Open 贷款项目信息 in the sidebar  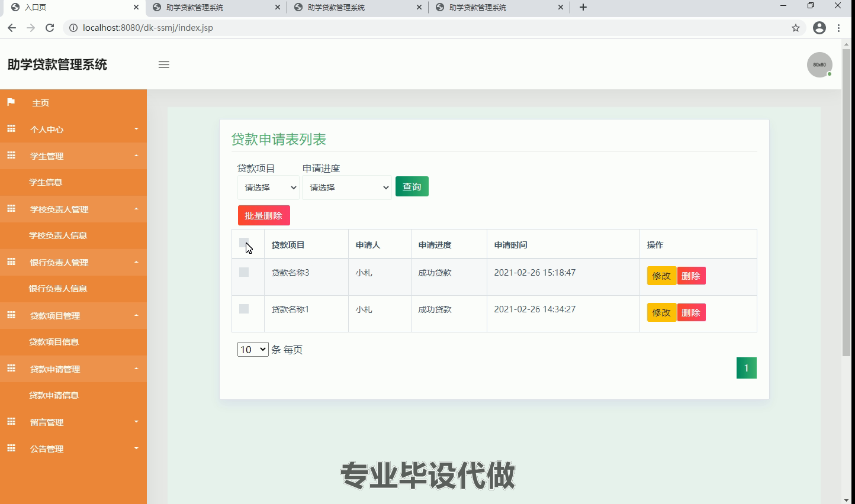pos(73,342)
